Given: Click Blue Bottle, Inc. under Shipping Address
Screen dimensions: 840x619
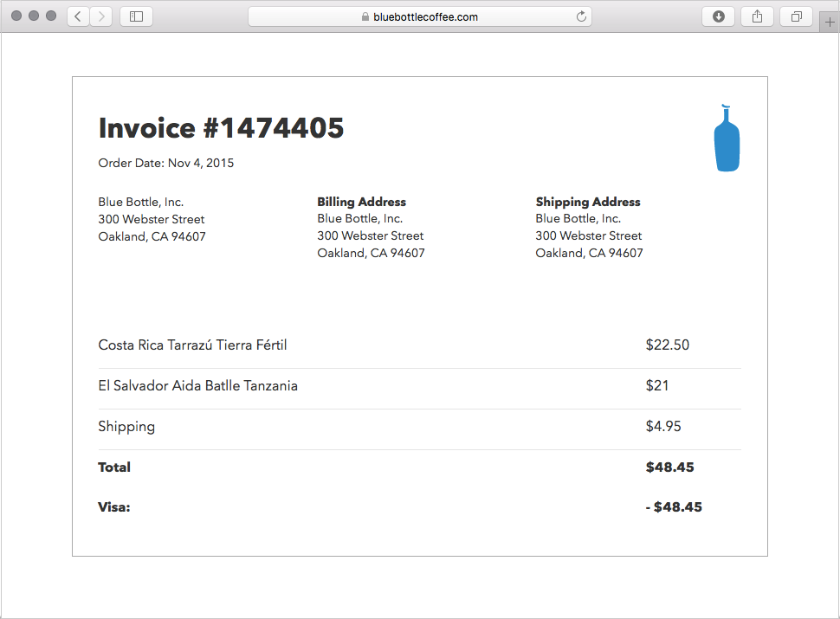Looking at the screenshot, I should click(x=578, y=218).
